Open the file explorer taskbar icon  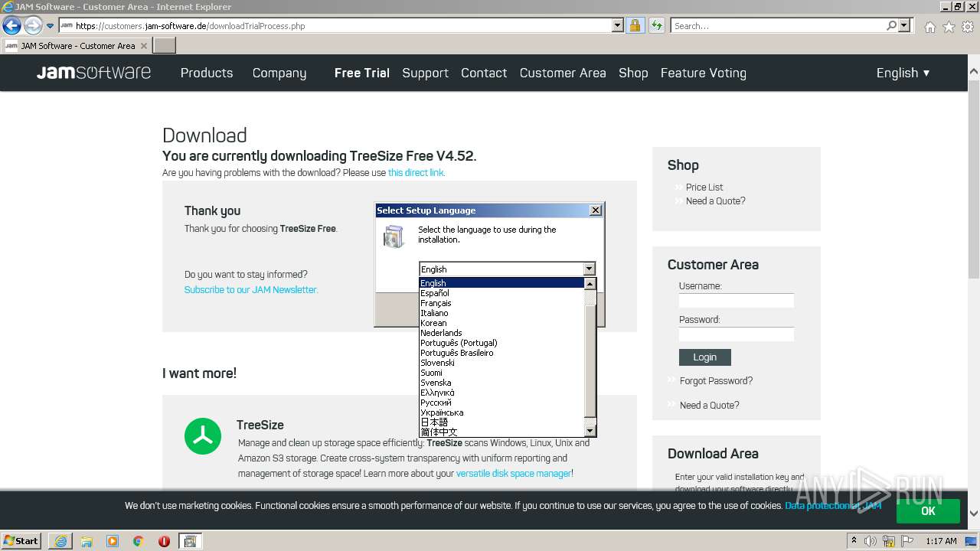(87, 541)
